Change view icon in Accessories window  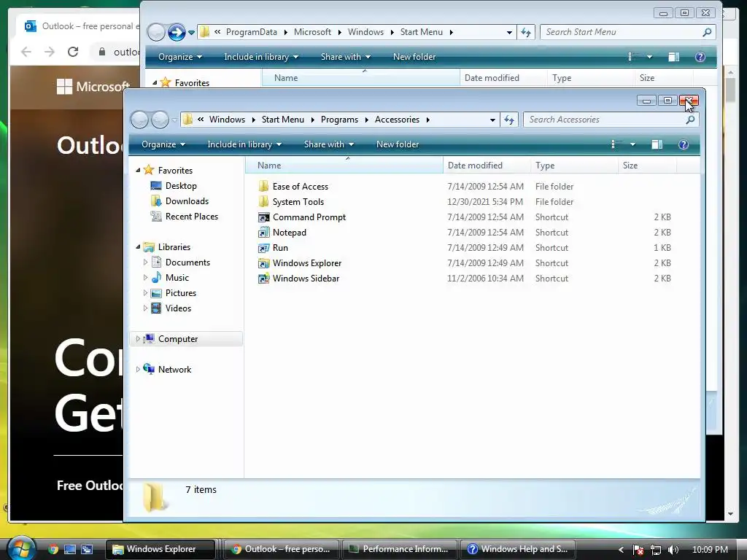(616, 144)
